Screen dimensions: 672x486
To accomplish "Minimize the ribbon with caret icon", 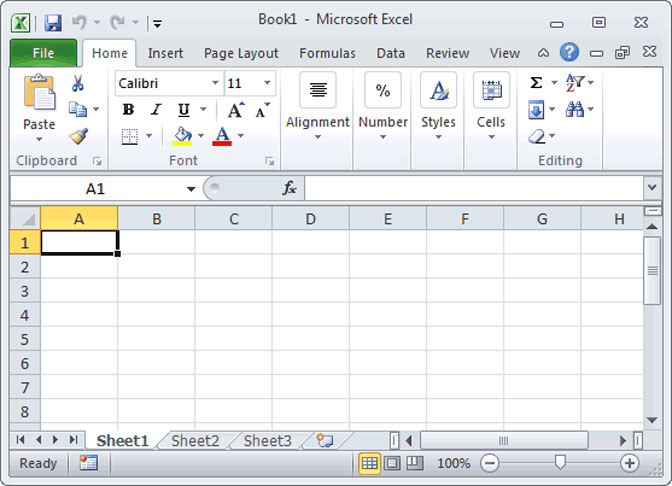I will 543,53.
